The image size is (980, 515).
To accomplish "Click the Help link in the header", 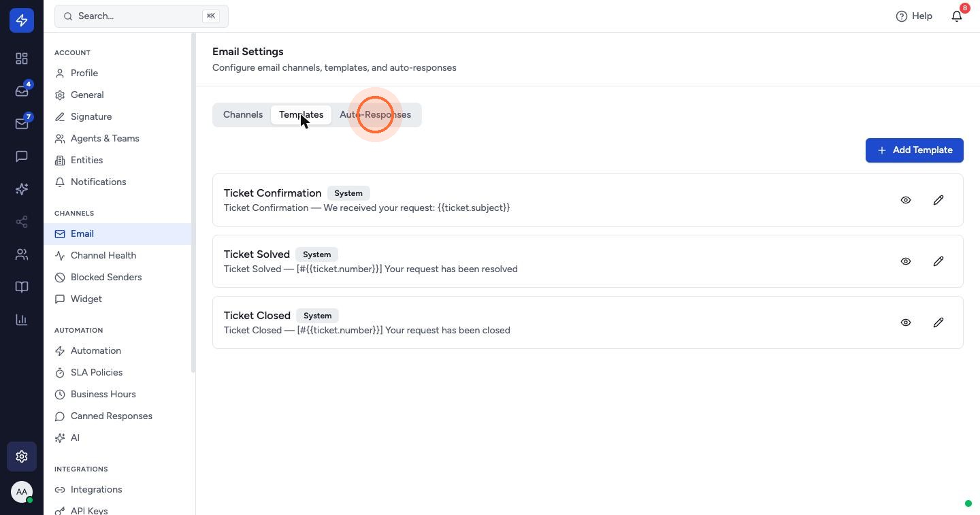I will [914, 16].
